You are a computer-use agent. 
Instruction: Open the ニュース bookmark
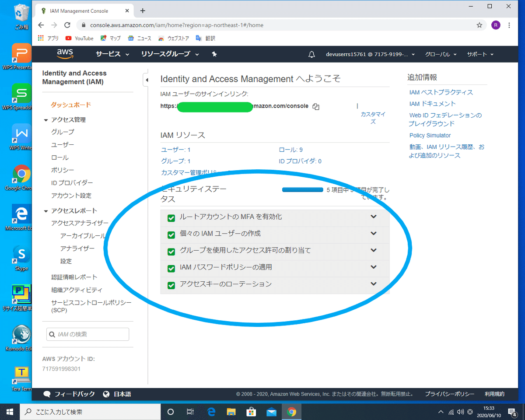[139, 38]
